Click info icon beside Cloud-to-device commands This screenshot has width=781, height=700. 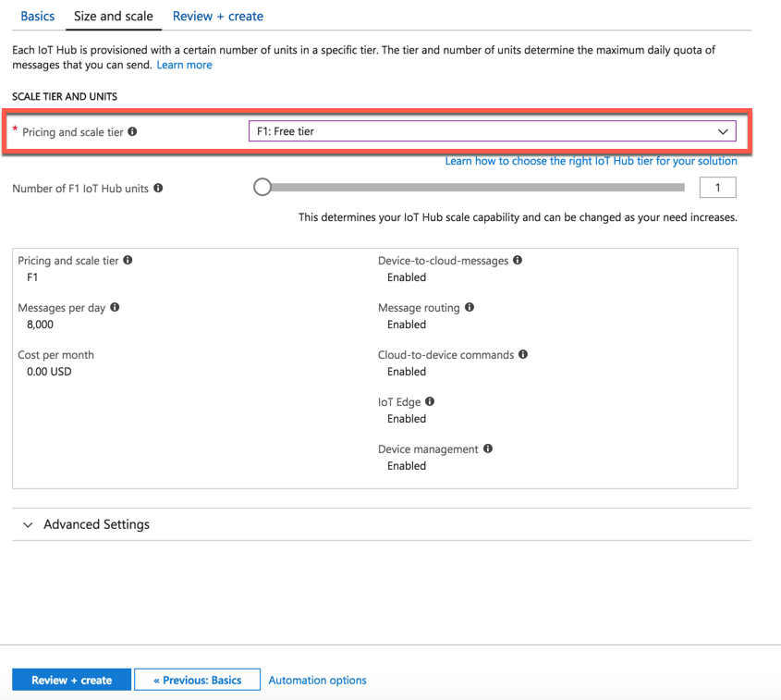point(523,354)
